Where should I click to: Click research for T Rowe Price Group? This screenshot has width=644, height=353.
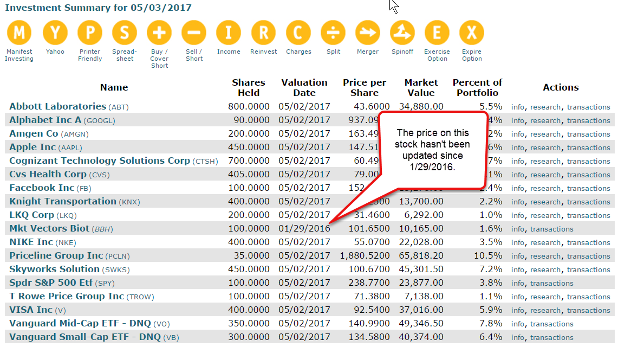click(x=545, y=297)
